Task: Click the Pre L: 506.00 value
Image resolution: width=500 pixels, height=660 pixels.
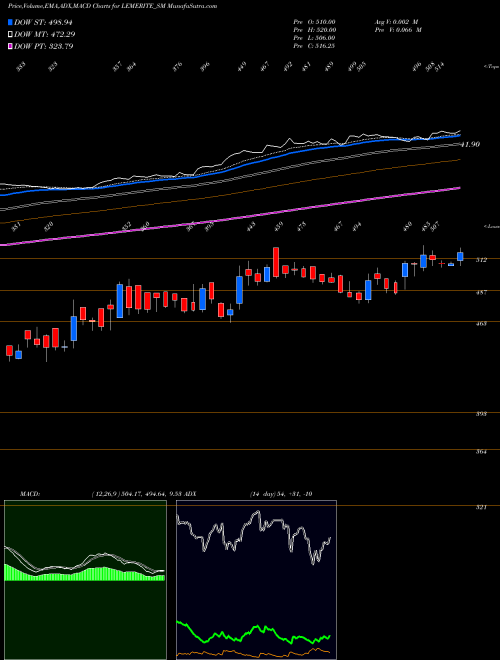Action: (314, 38)
